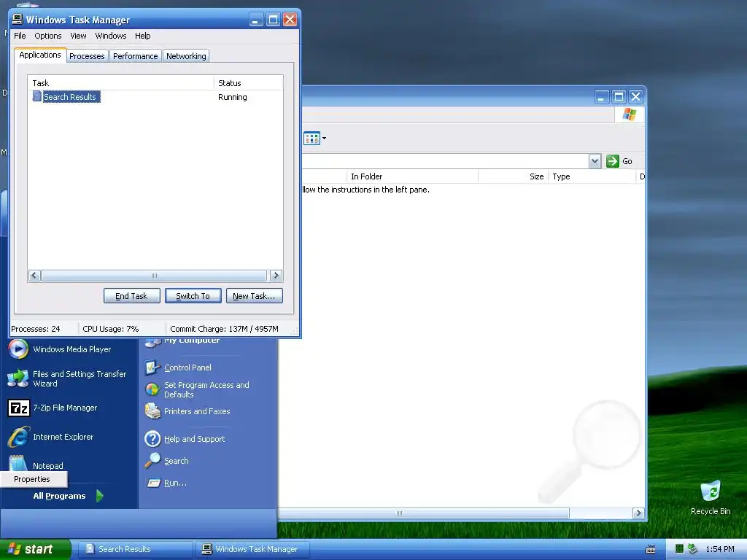This screenshot has height=560, width=747.
Task: Open the Views dropdown arrow in Search Results
Action: pos(325,138)
